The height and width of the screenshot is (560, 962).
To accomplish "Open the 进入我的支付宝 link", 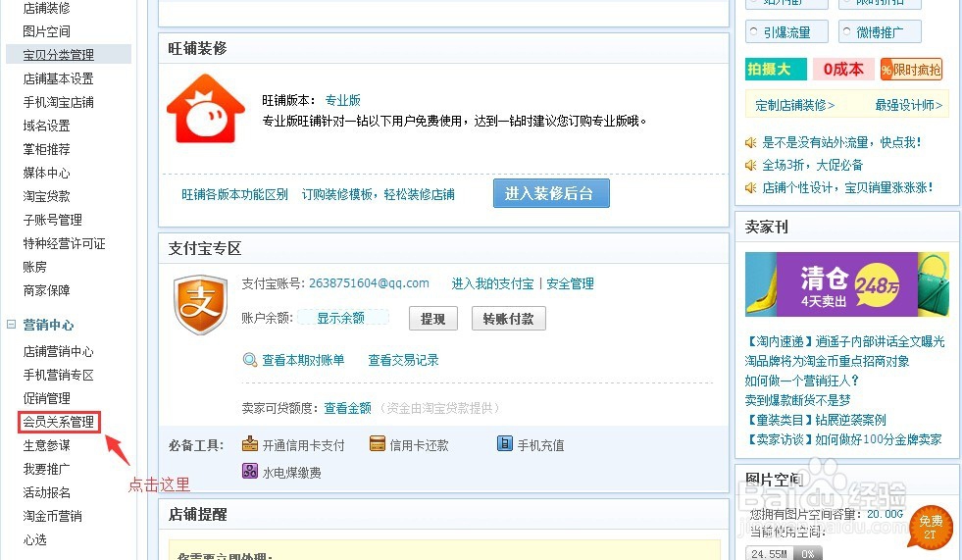I will click(x=492, y=283).
